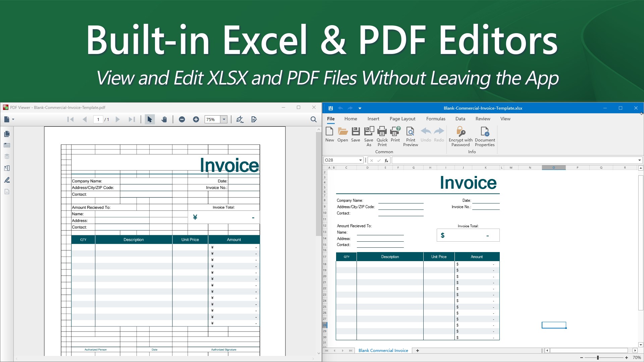The width and height of the screenshot is (644, 362).
Task: Select the Blank Commercial Invoice sheet tab
Action: click(383, 351)
